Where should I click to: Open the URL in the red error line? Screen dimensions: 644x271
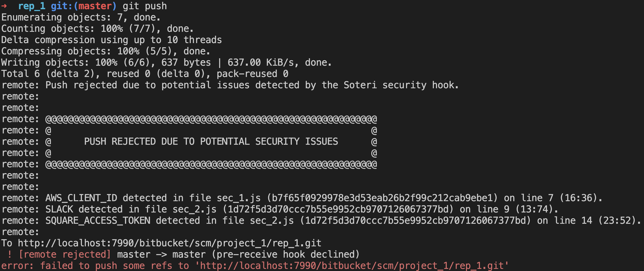click(352, 266)
